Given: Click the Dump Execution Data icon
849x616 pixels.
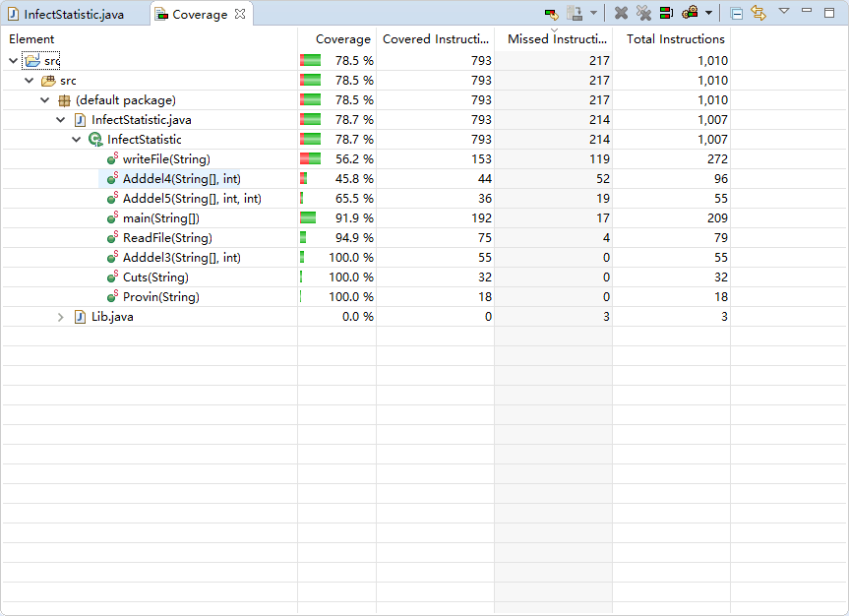Looking at the screenshot, I should pos(575,14).
